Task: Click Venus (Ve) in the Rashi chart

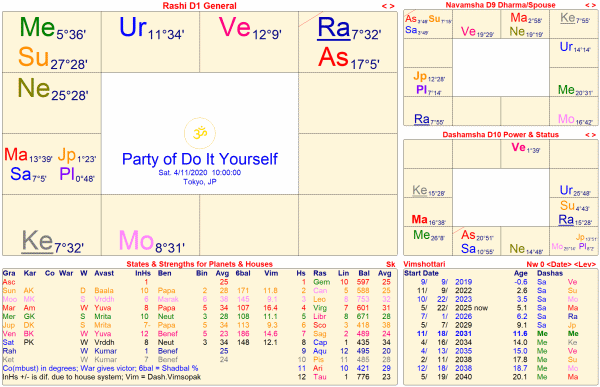Action: [x=234, y=27]
